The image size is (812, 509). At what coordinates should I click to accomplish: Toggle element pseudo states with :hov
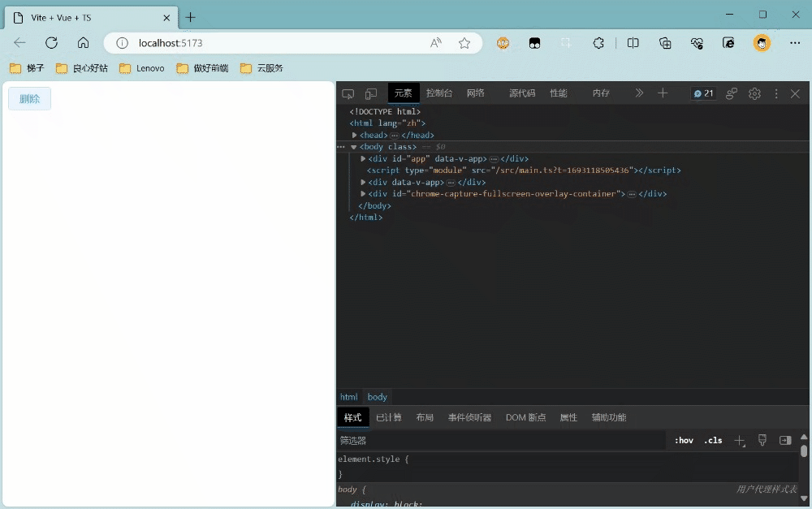tap(684, 440)
